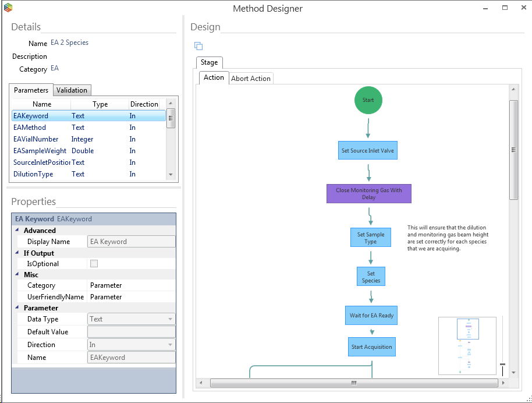Click the Default Value input field
The height and width of the screenshot is (403, 532).
tap(131, 332)
